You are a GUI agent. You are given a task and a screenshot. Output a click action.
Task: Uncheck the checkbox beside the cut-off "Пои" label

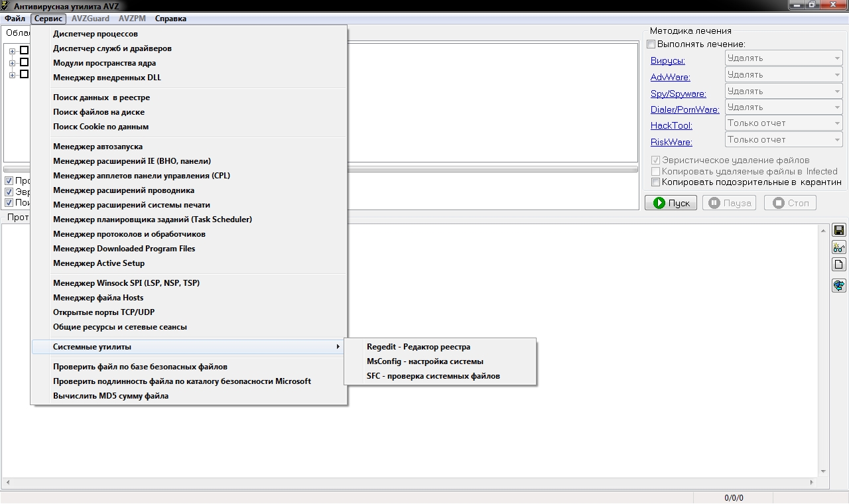[x=9, y=203]
